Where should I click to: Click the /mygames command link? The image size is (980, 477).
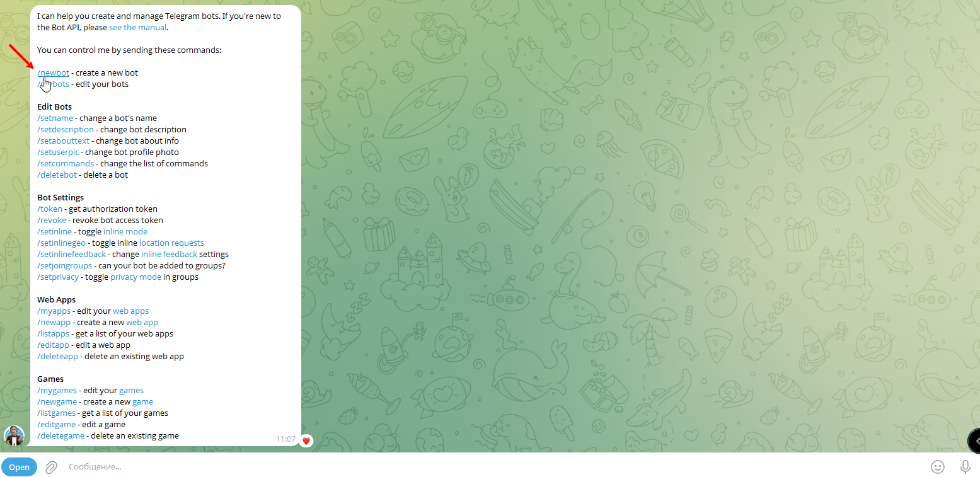[57, 391]
